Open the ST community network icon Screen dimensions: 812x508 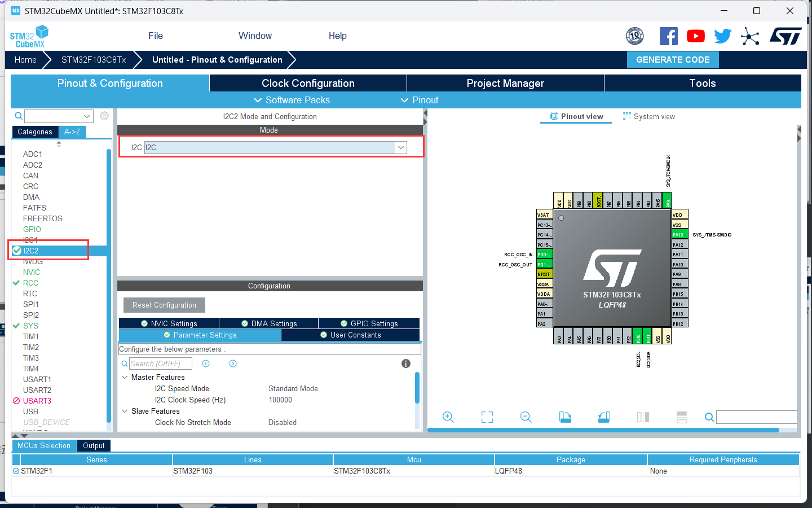(x=750, y=36)
